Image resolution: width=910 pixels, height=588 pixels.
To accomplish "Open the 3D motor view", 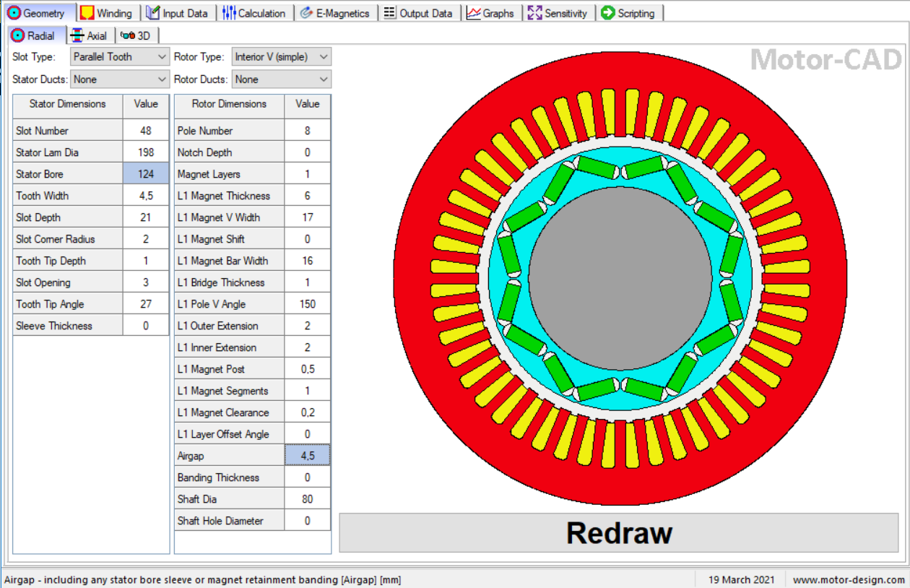I will (x=136, y=35).
